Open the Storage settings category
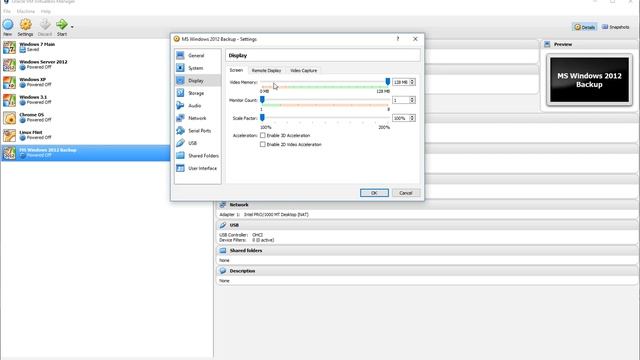This screenshot has height=360, width=640. [198, 93]
